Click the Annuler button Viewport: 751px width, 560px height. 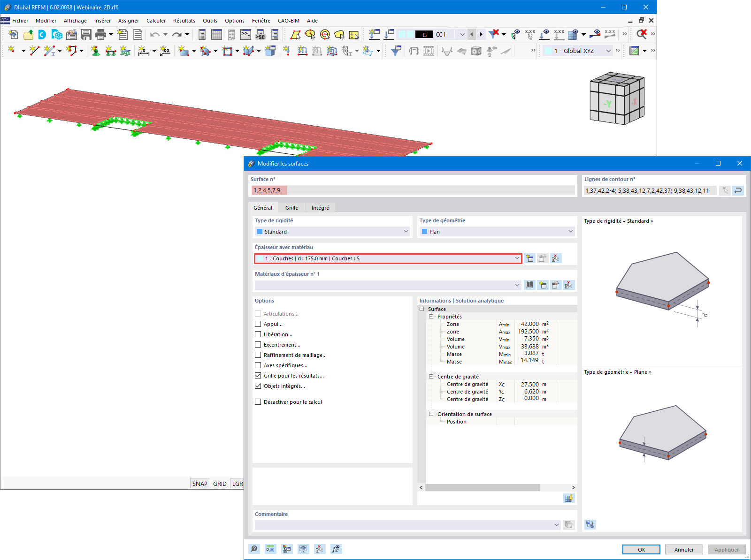point(684,550)
